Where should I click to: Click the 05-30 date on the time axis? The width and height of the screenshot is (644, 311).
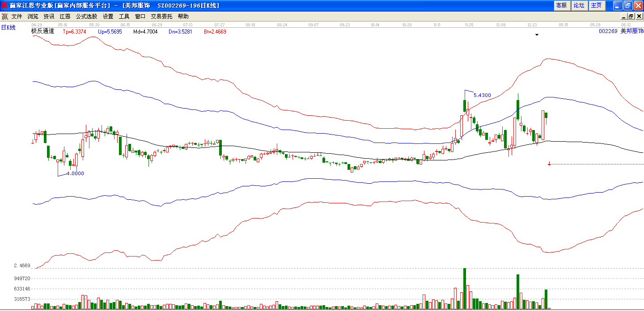(94, 25)
